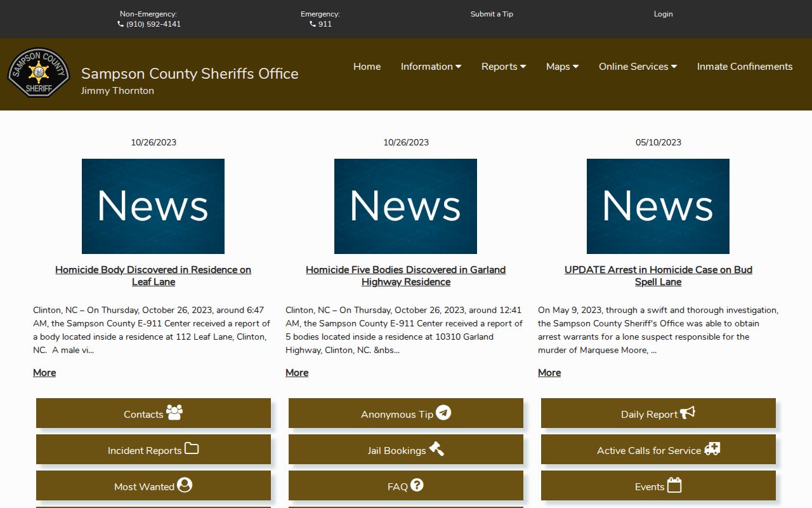This screenshot has height=508, width=812.
Task: Click News thumbnail for Leaf Lane article
Action: pyautogui.click(x=153, y=206)
